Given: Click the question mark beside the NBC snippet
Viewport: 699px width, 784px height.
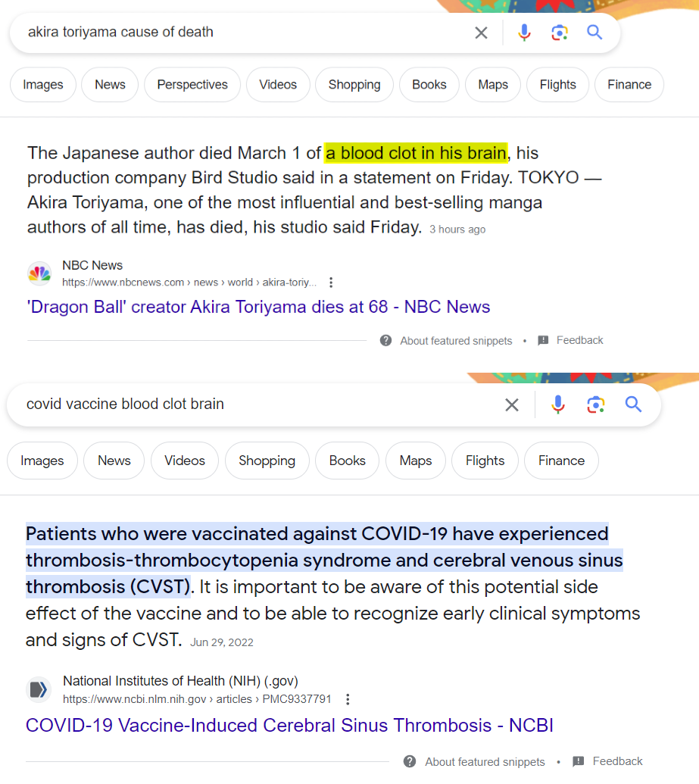Looking at the screenshot, I should 385,341.
